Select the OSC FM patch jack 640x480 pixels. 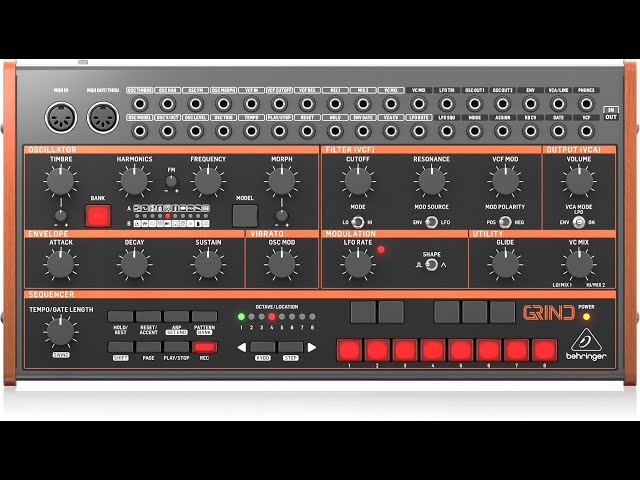[x=196, y=104]
